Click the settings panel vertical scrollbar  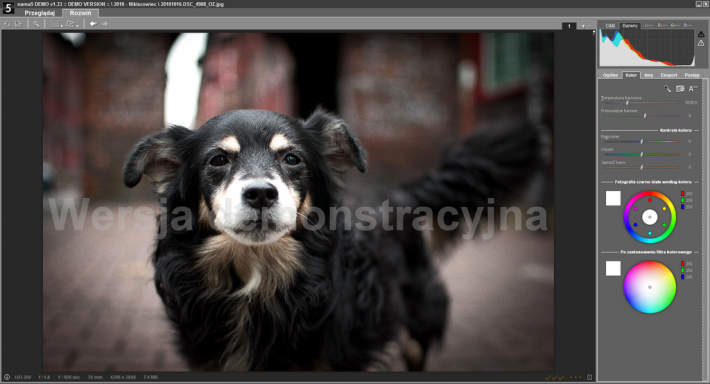pyautogui.click(x=705, y=230)
